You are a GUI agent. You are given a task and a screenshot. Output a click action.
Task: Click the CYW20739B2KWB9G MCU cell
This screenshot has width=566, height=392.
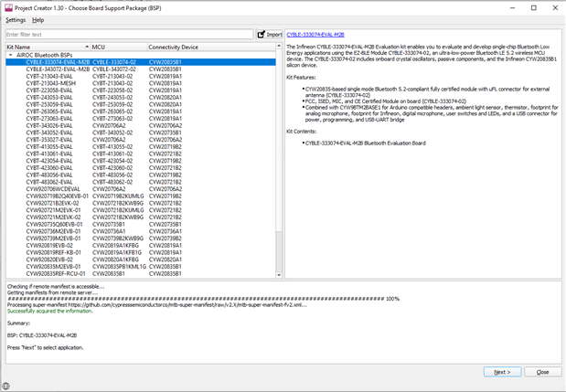coord(118,238)
